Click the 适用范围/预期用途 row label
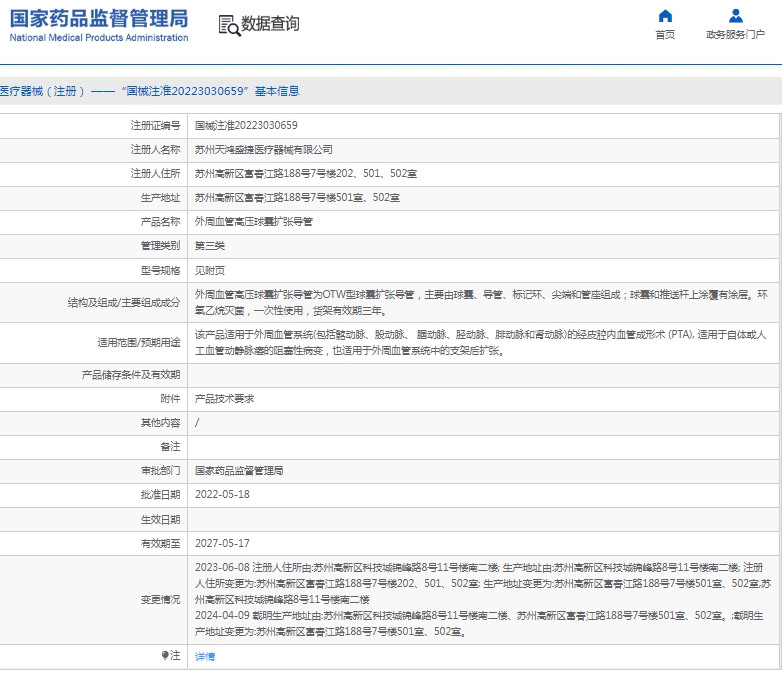782x677 pixels. pyautogui.click(x=139, y=342)
